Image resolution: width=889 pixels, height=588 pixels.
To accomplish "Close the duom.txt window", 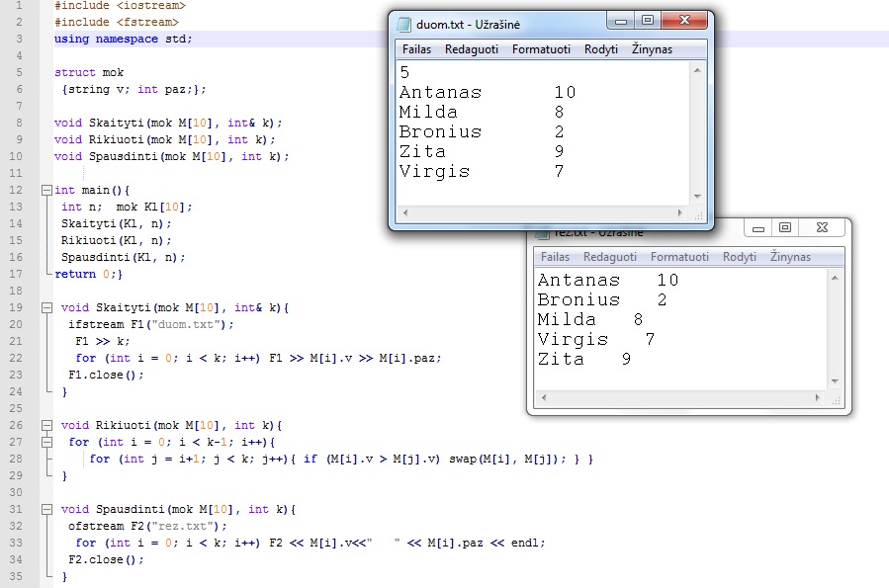I will (684, 21).
